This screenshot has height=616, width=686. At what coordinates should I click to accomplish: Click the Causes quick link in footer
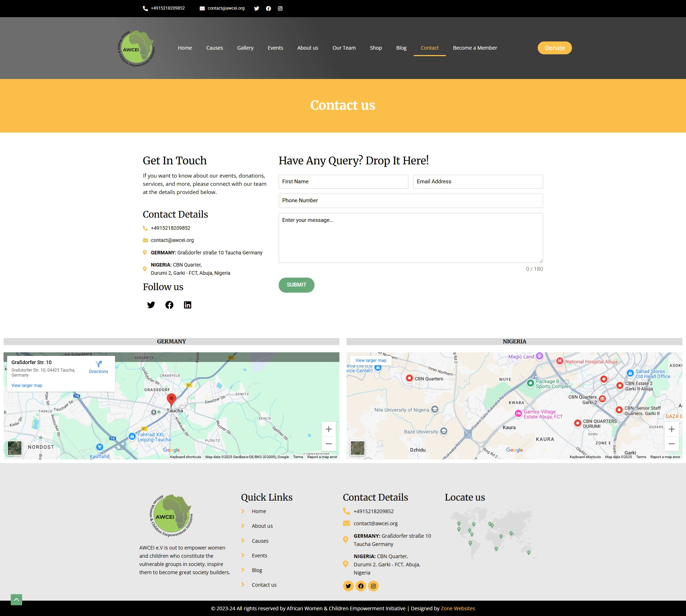click(260, 541)
